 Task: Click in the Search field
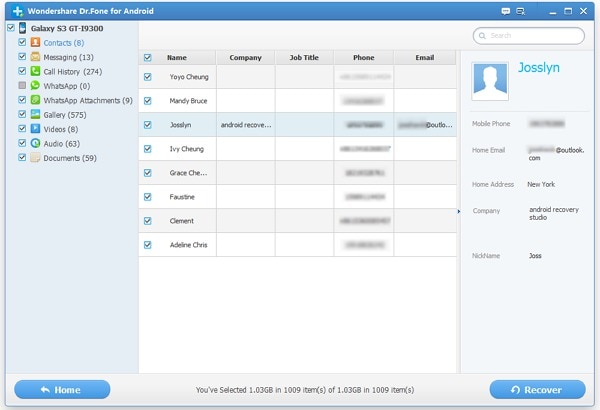pos(529,36)
